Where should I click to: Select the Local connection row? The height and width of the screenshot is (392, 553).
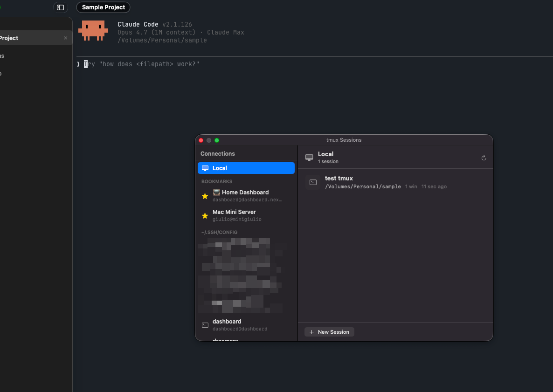tap(246, 168)
